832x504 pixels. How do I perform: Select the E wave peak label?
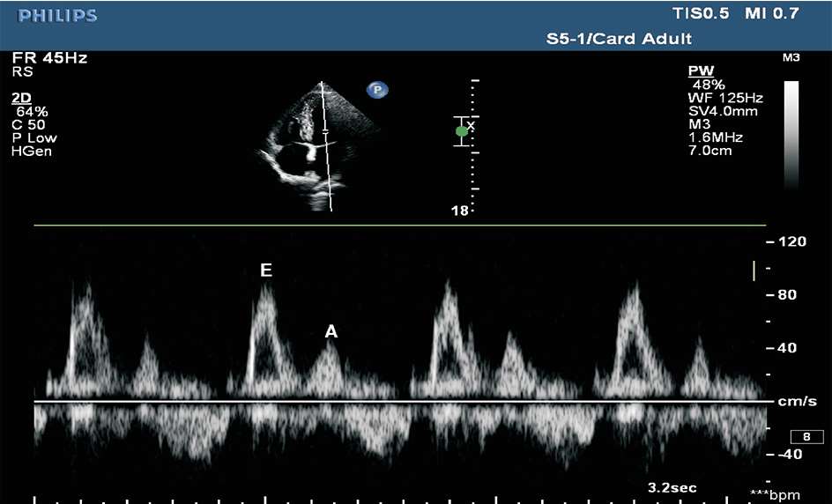pos(265,271)
